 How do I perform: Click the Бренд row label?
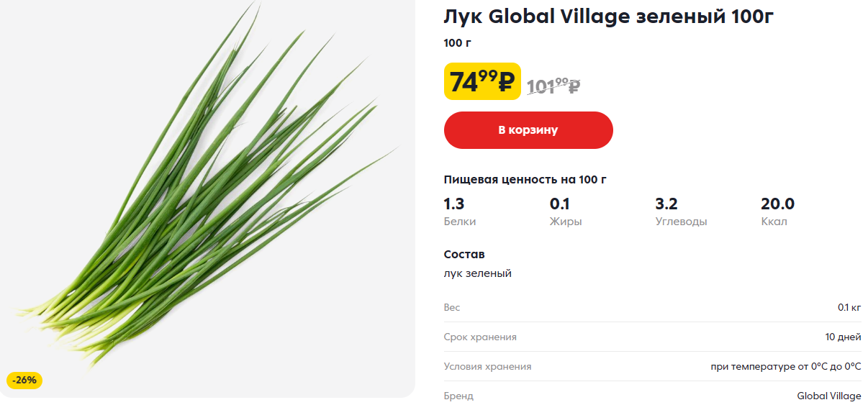458,396
